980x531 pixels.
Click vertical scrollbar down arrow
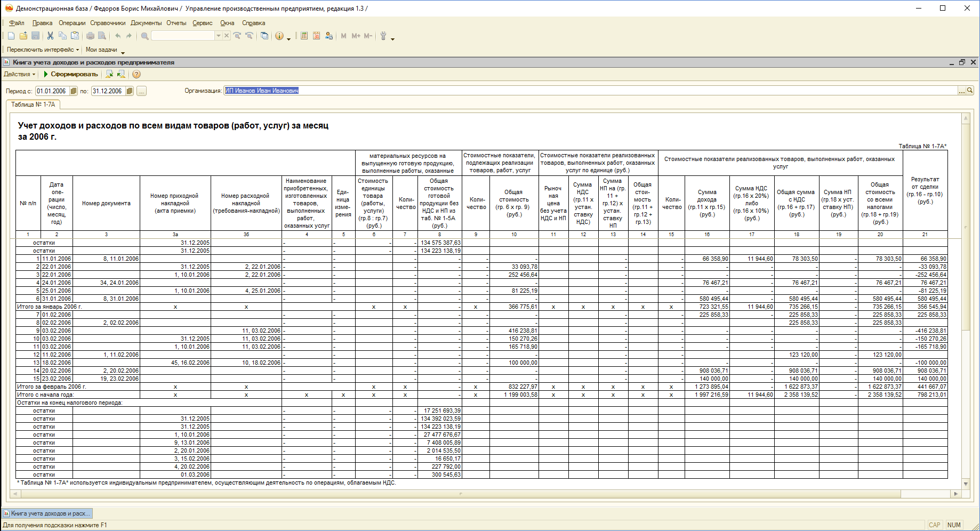click(x=966, y=484)
